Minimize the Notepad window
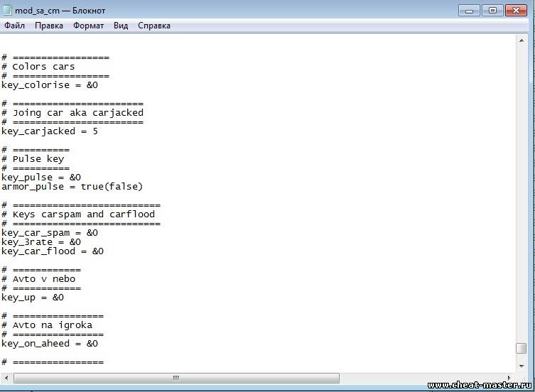The height and width of the screenshot is (392, 535). (468, 10)
